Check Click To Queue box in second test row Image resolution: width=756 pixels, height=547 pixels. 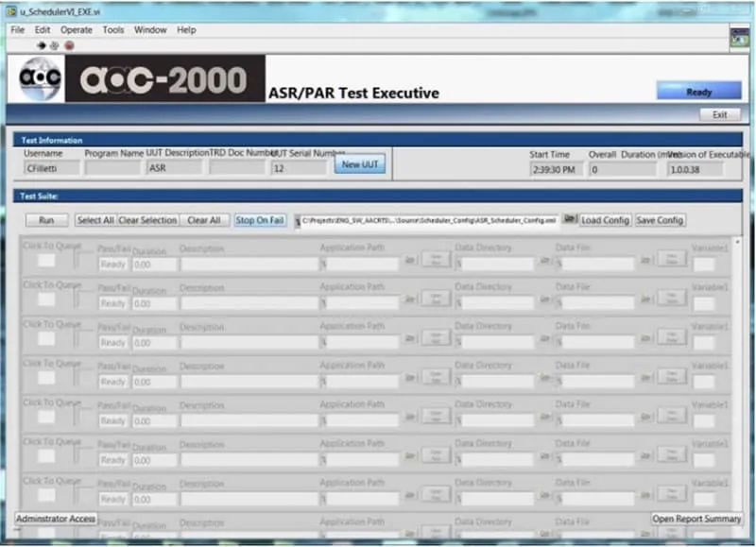coord(46,299)
